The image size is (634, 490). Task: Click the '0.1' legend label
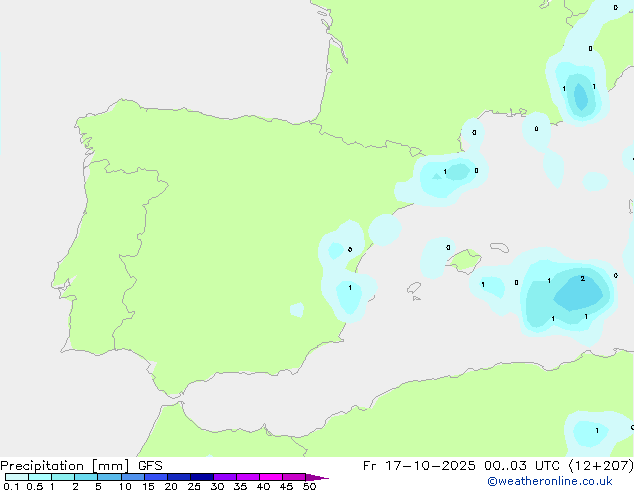[x=11, y=486]
